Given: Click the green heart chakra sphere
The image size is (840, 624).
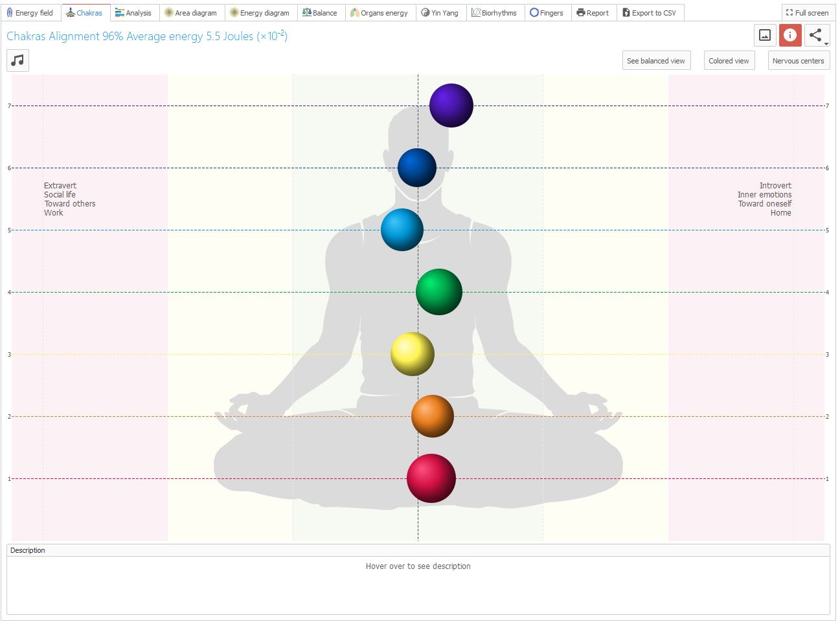Looking at the screenshot, I should (439, 292).
